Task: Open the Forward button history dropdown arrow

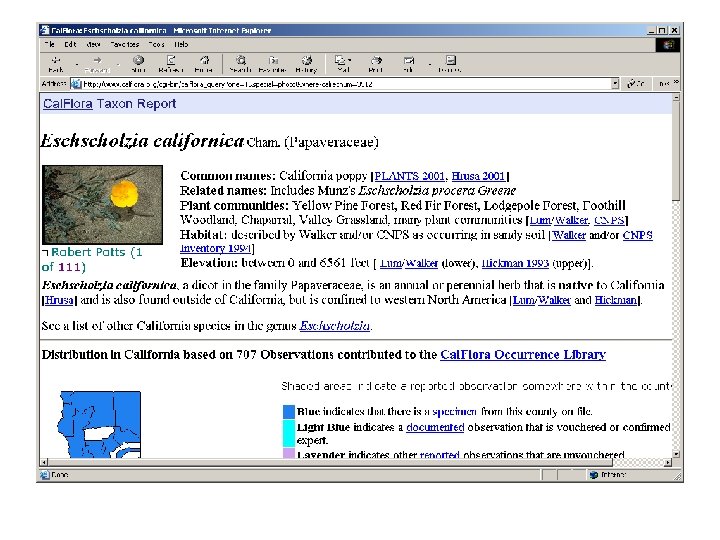Action: pos(118,64)
